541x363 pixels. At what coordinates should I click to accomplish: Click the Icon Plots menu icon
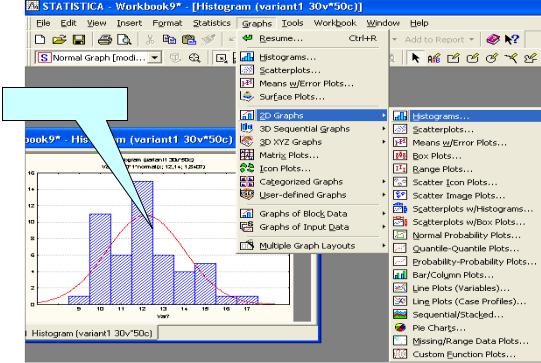click(x=247, y=168)
